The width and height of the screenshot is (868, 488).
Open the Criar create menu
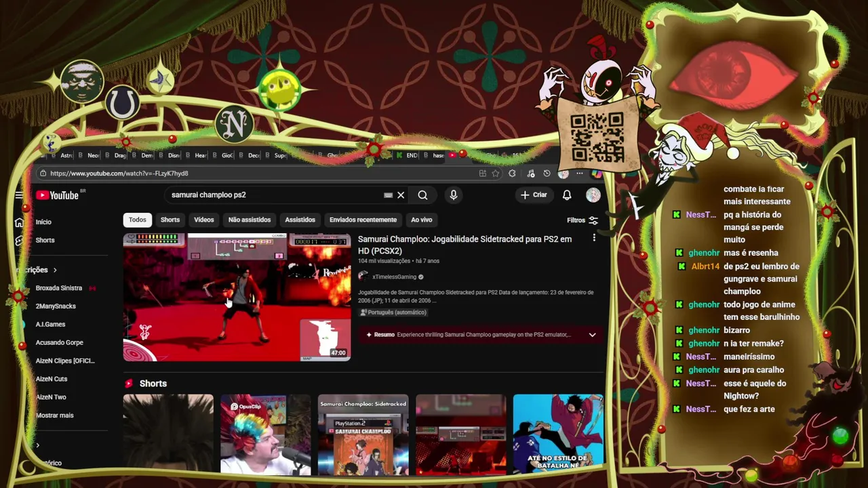tap(534, 195)
